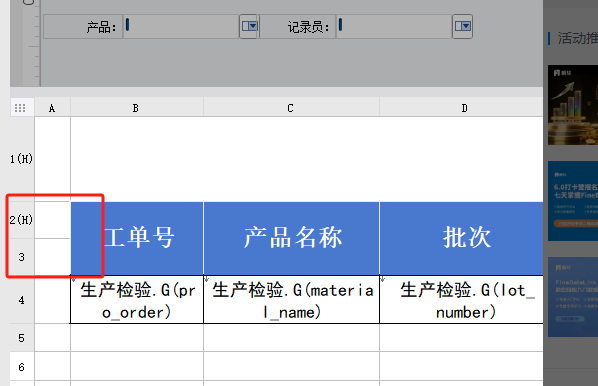Viewport: 598px width, 386px height.
Task: Select column B header
Action: point(137,108)
